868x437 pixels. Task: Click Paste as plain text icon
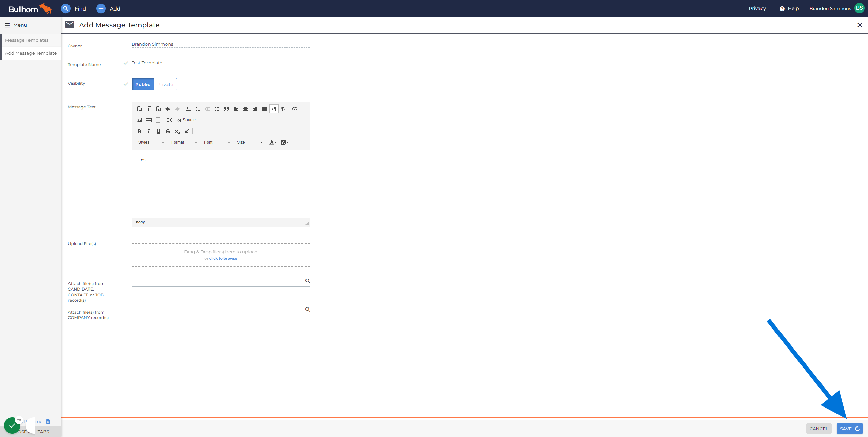click(x=149, y=109)
